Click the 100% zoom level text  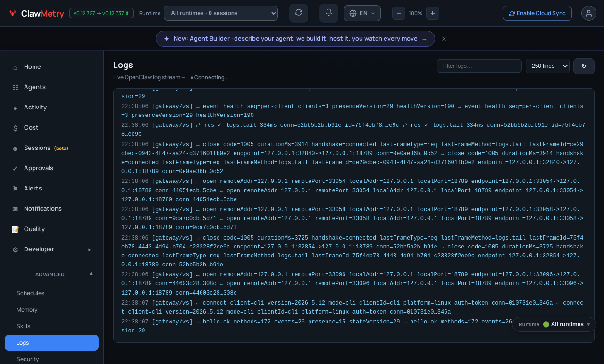(415, 13)
